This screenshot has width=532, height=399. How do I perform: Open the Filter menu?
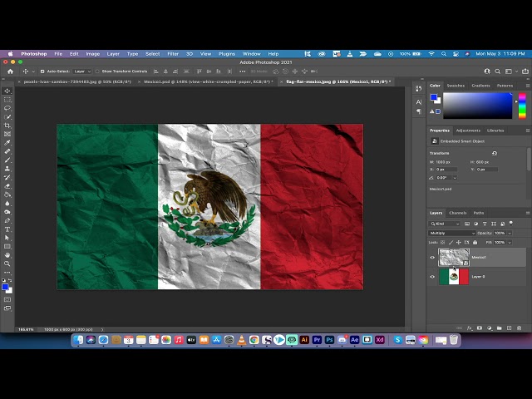tap(173, 54)
